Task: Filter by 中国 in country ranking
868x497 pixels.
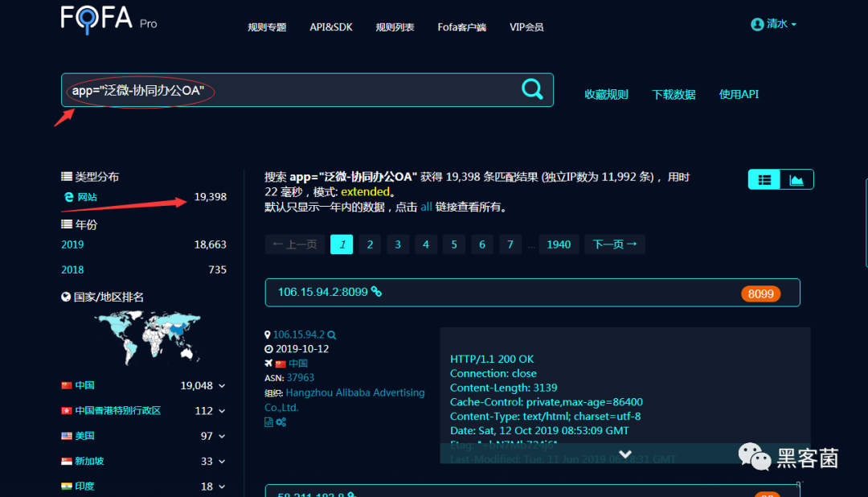Action: [84, 386]
